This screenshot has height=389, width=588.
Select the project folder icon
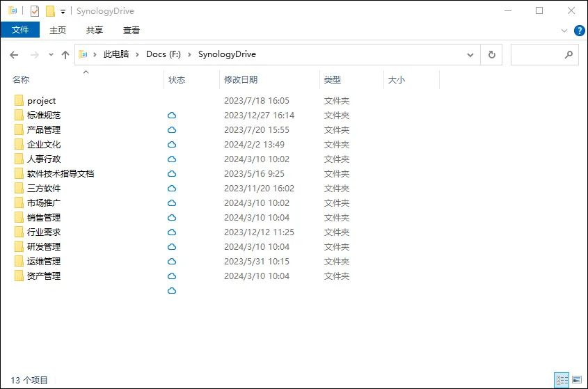click(19, 101)
